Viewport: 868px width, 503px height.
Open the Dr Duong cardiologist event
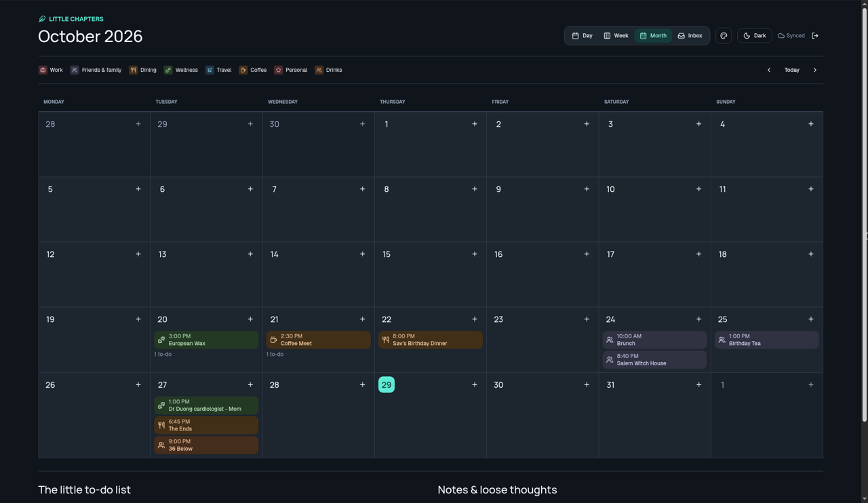(206, 405)
